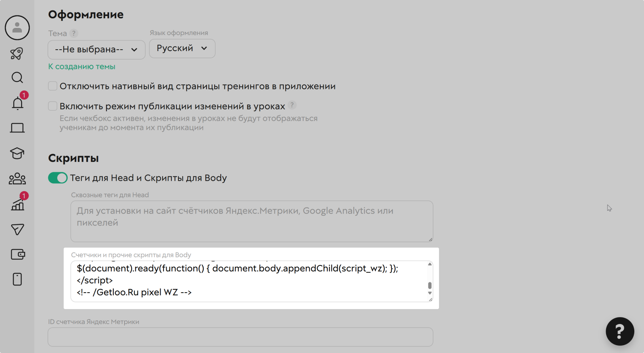The height and width of the screenshot is (353, 644).
Task: Open the user profile avatar icon
Action: (17, 28)
